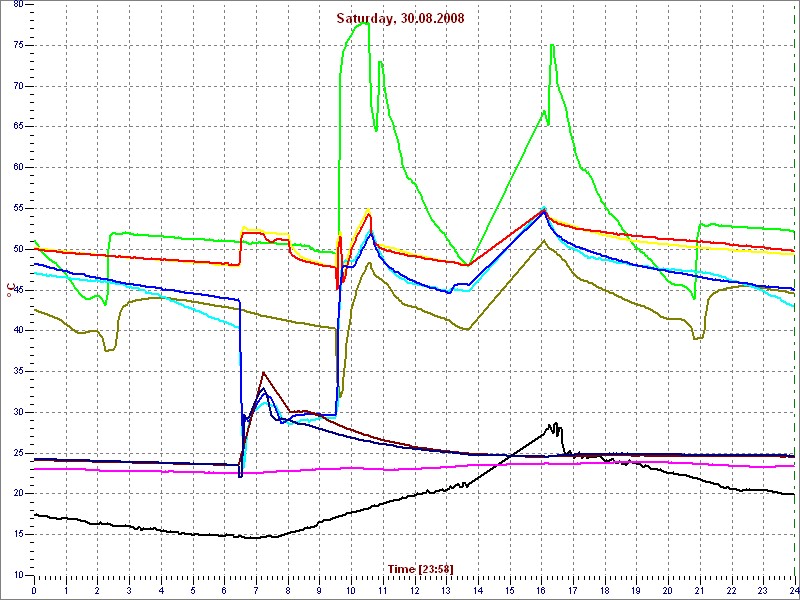The width and height of the screenshot is (800, 600).
Task: Select the '55' temperature axis label
Action: [16, 208]
